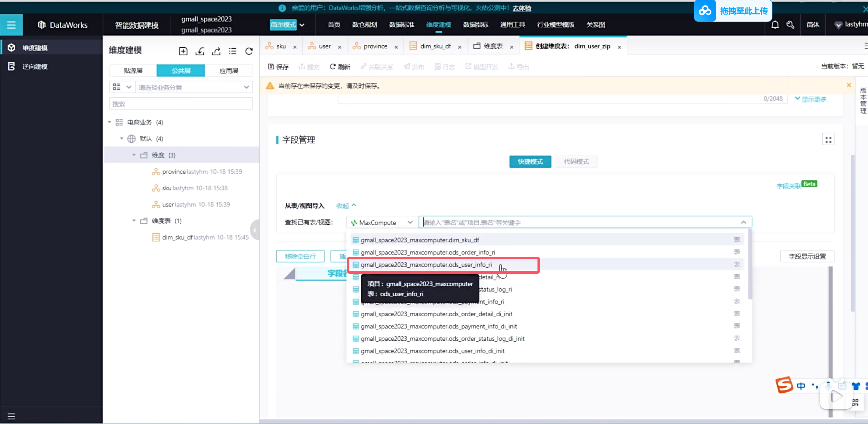Image resolution: width=868 pixels, height=424 pixels.
Task: Select the 贴源层 layer toggle
Action: tap(133, 71)
